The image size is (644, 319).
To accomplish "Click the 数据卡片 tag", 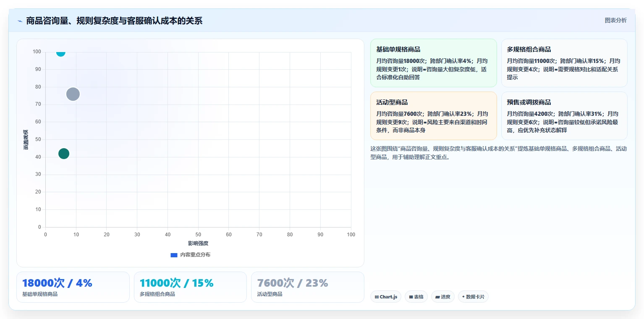I will 473,297.
